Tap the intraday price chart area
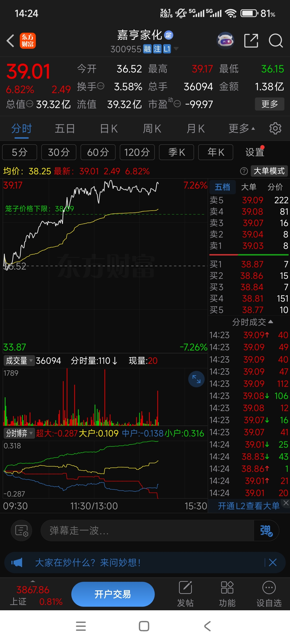The height and width of the screenshot is (644, 290). tap(105, 265)
